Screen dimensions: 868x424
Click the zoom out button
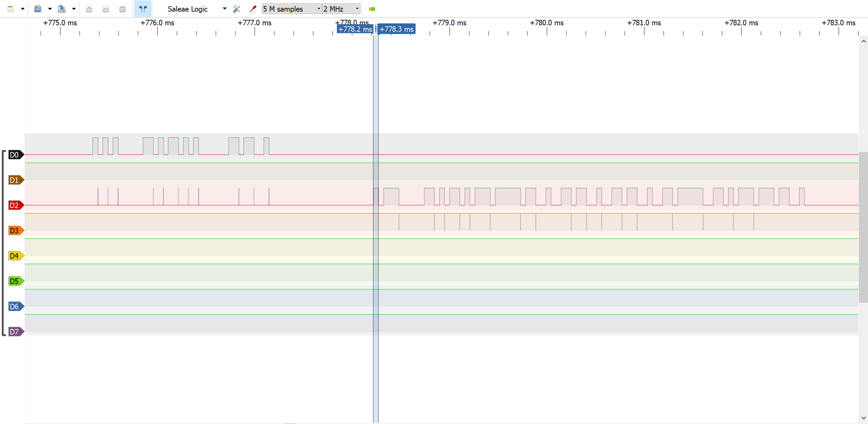pyautogui.click(x=106, y=9)
